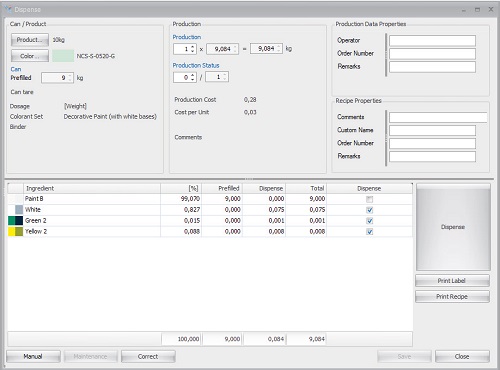
Task: Click the Production Data Remarks field
Action: click(x=432, y=67)
